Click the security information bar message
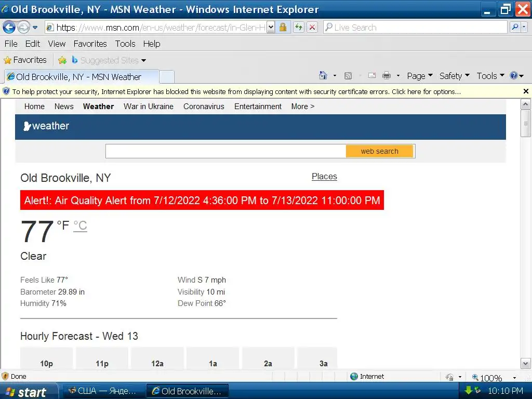Viewport: 532px width, 399px height. (236, 91)
